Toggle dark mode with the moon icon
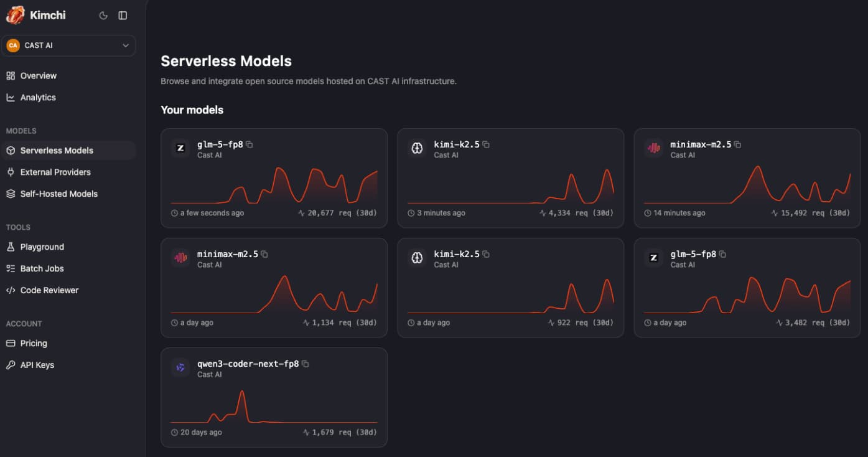Viewport: 868px width, 457px height. (x=103, y=16)
